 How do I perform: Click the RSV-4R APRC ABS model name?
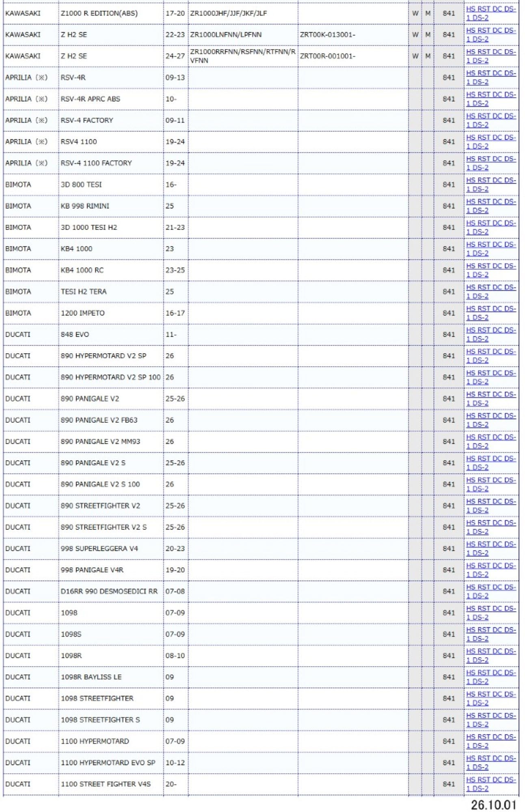[91, 99]
